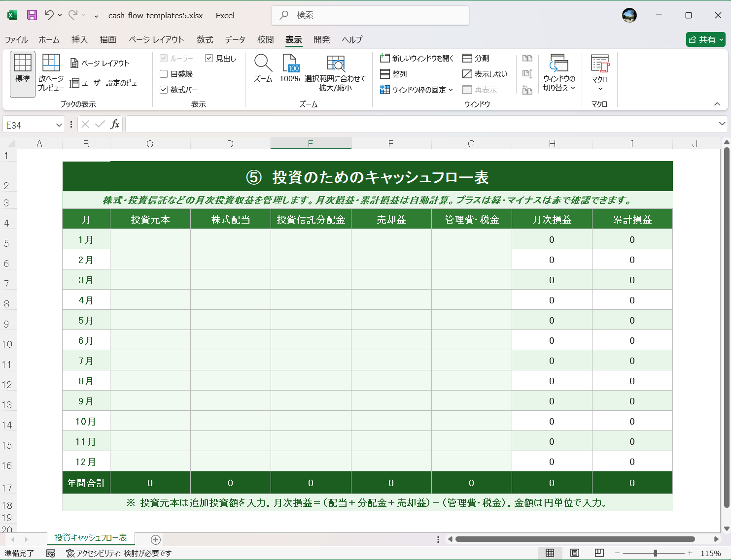Collapse the ribbon with the chevron

tap(717, 104)
